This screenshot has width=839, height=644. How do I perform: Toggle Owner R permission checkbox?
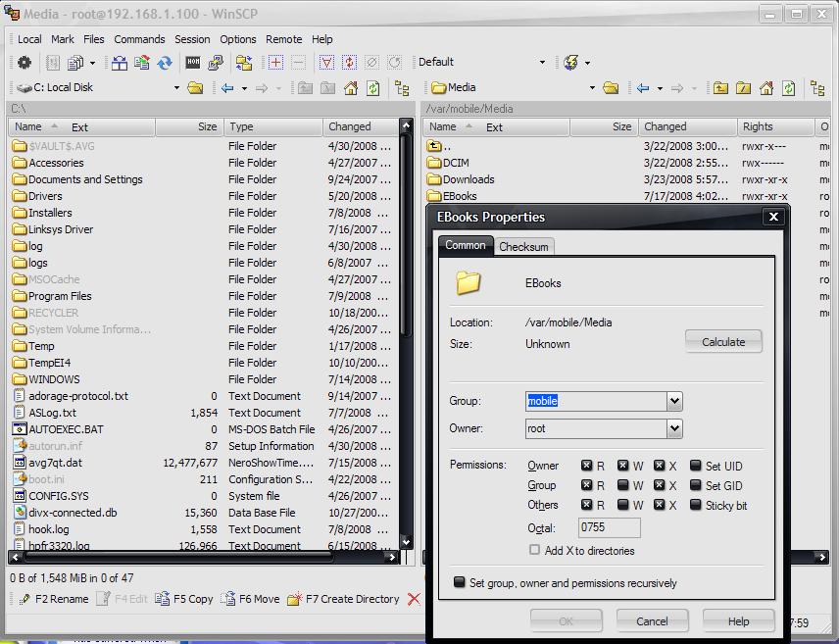(x=586, y=466)
